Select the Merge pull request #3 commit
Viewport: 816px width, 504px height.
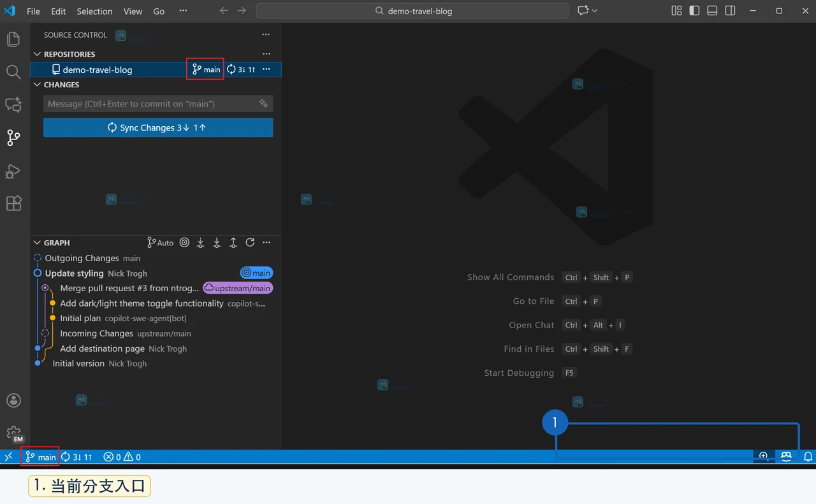(156, 288)
